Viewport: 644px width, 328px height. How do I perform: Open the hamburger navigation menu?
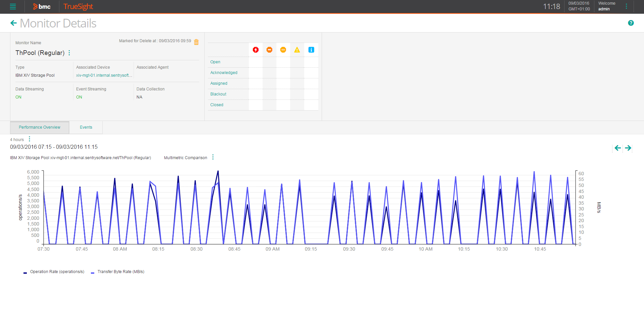tap(13, 6)
